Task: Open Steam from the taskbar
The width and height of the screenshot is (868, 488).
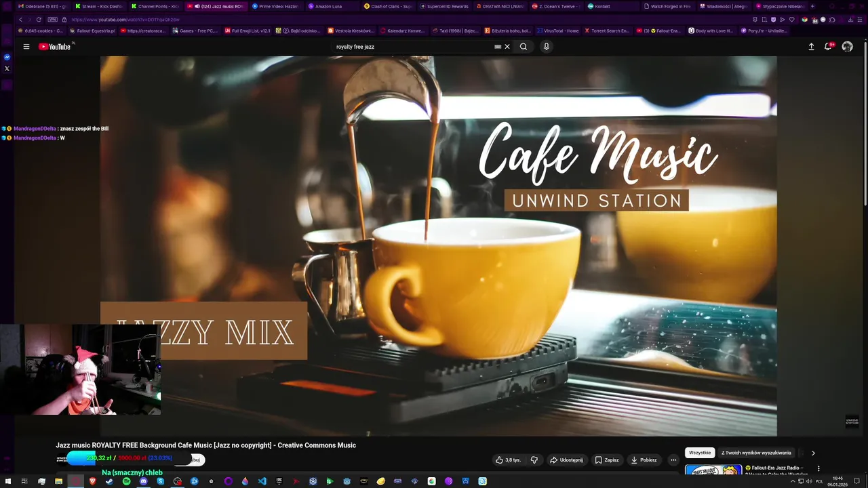Action: (109, 481)
